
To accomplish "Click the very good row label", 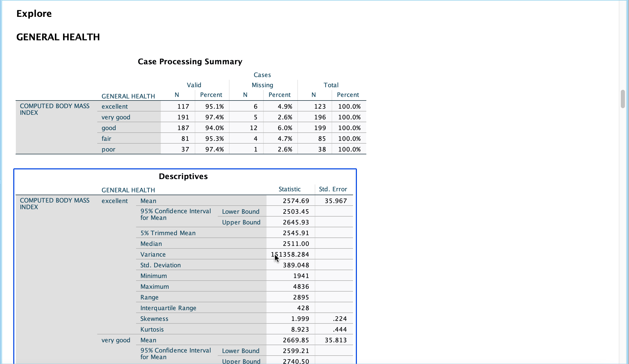I will pos(116,117).
